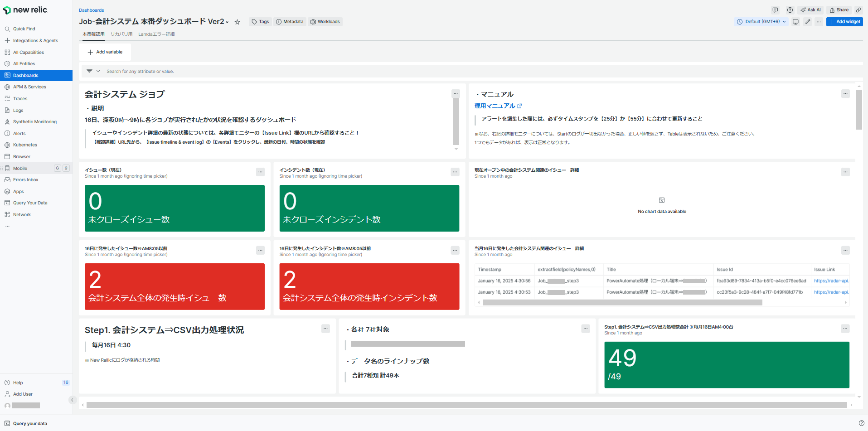Open the イシュー数 widget options menu
The height and width of the screenshot is (431, 868).
point(260,172)
